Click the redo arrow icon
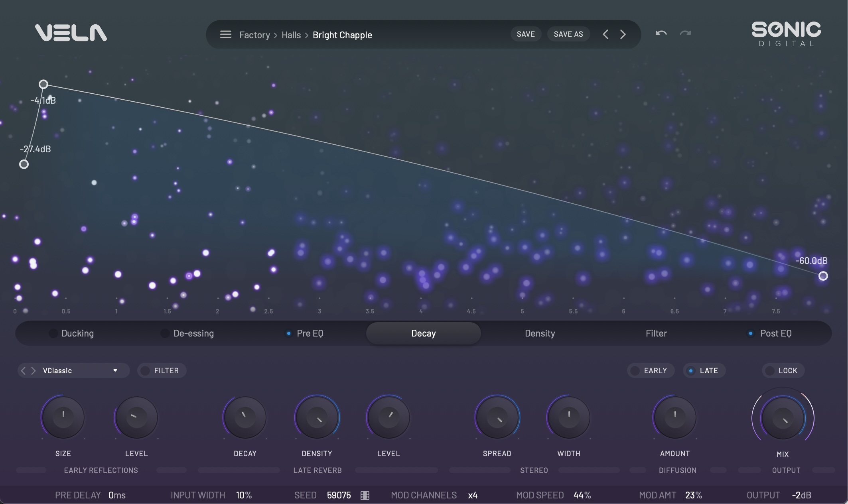Viewport: 848px width, 504px height. [685, 33]
